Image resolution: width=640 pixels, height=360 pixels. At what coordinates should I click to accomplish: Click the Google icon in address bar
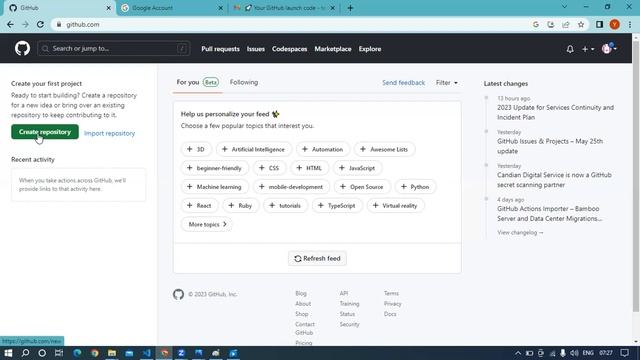point(536,24)
